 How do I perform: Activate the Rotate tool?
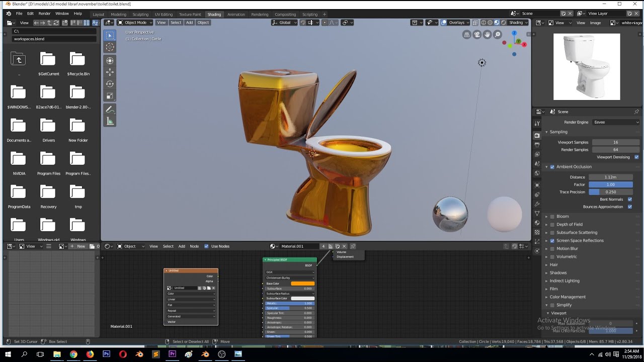tap(110, 84)
